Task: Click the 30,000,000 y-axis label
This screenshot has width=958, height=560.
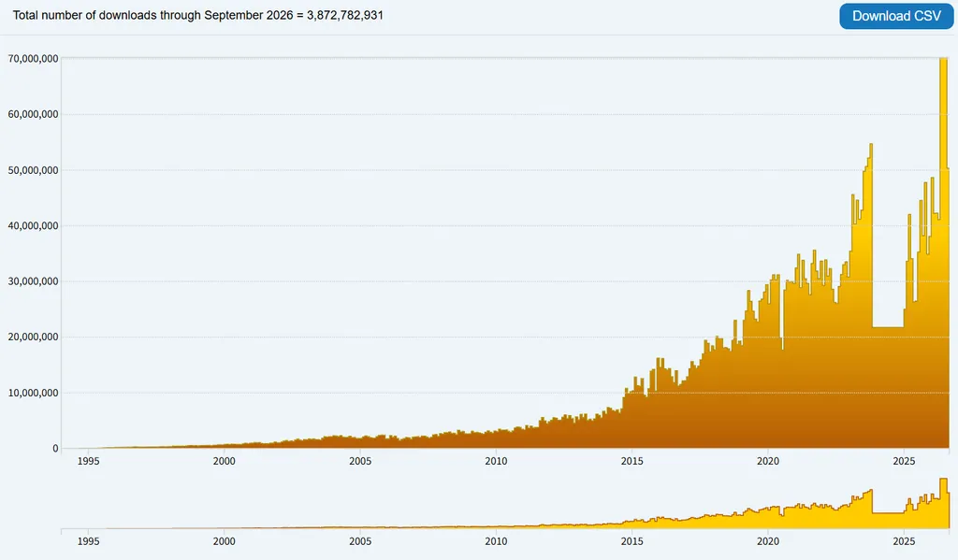Action: coord(33,281)
